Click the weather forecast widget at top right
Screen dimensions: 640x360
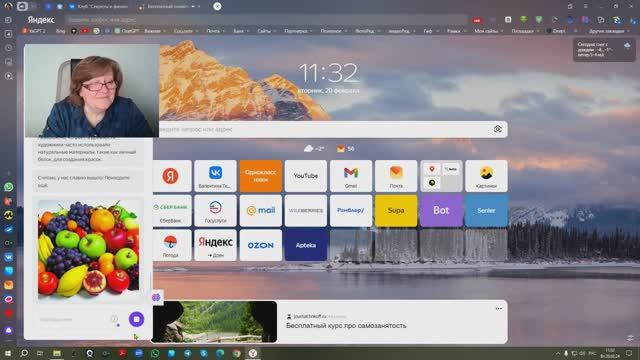point(604,50)
